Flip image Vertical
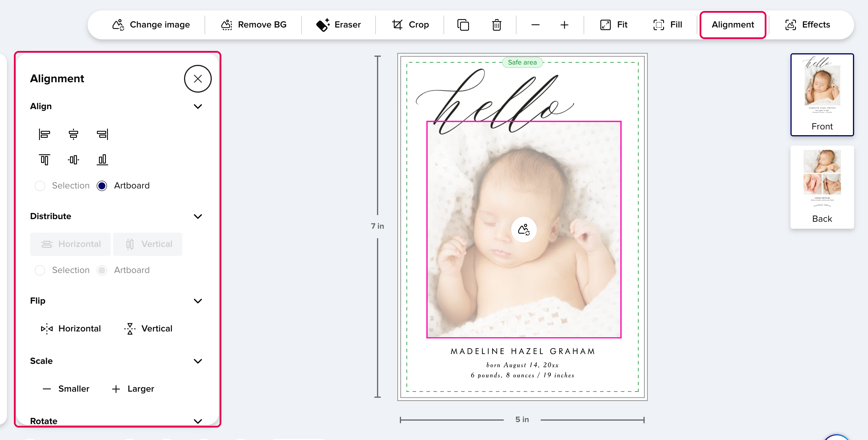Viewport: 868px width, 440px height. point(148,328)
